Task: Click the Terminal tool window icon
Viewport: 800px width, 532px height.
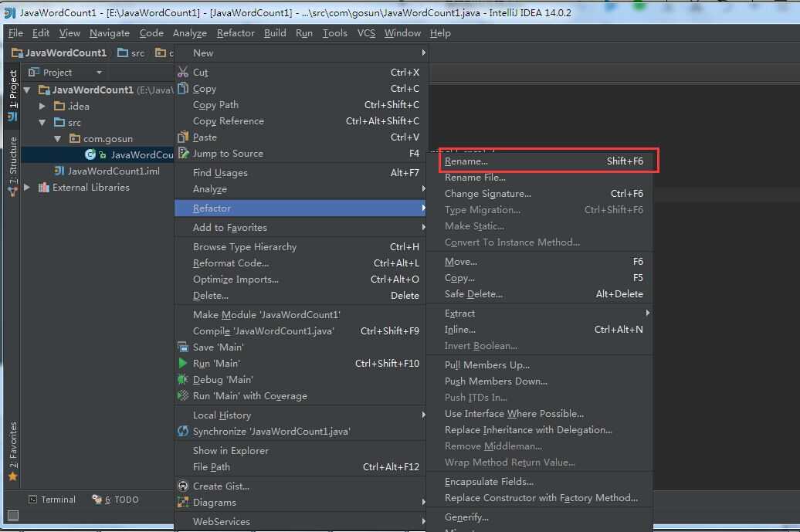Action: tap(32, 500)
